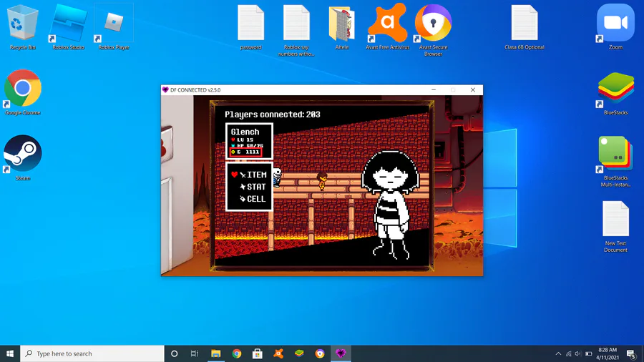This screenshot has width=644, height=362.
Task: Open Chrome from the taskbar
Action: click(x=237, y=353)
